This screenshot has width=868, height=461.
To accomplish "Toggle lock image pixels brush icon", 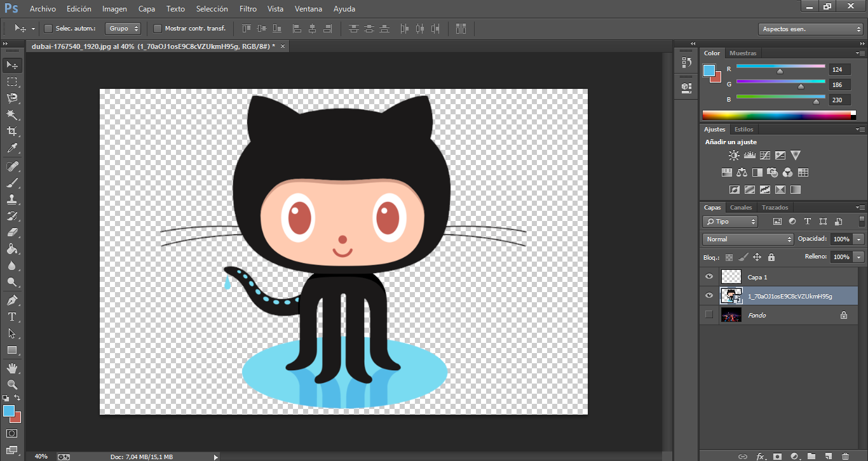I will pyautogui.click(x=743, y=257).
